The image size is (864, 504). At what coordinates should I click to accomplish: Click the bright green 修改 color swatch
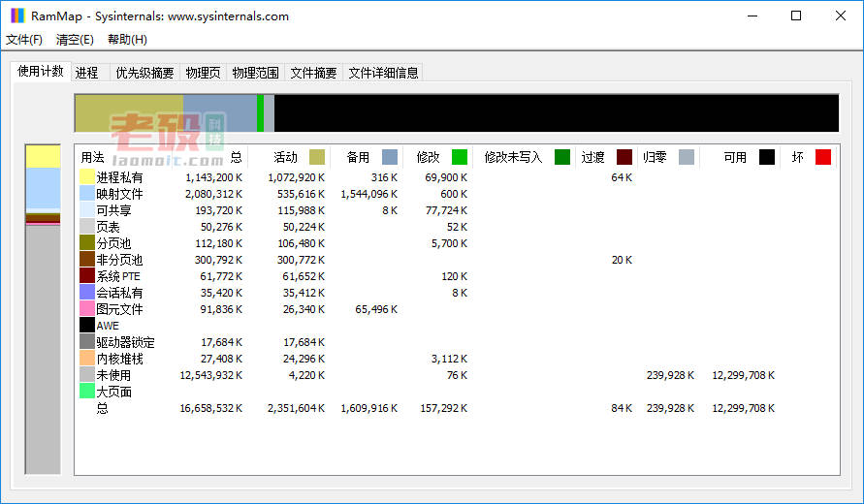(460, 157)
